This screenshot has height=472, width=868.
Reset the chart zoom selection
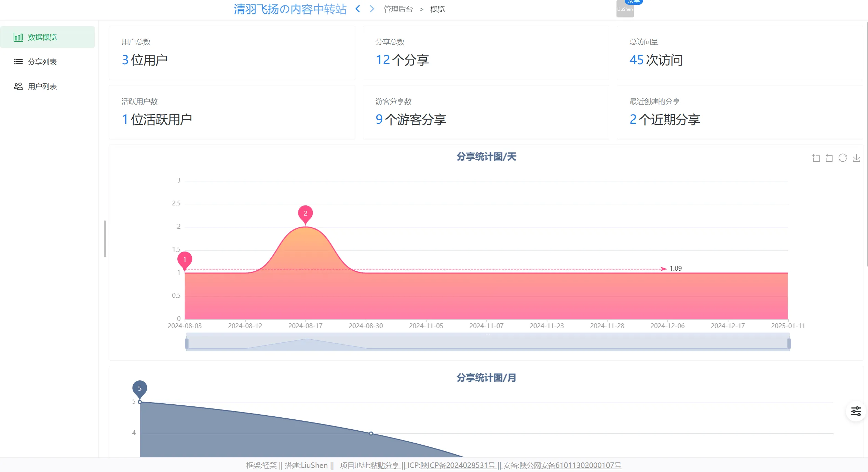[x=829, y=158]
